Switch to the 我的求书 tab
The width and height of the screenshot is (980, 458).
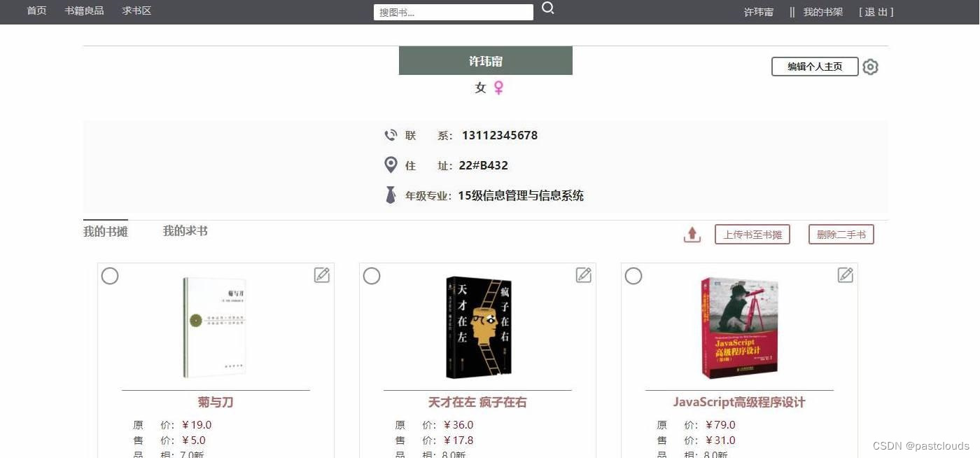(185, 231)
